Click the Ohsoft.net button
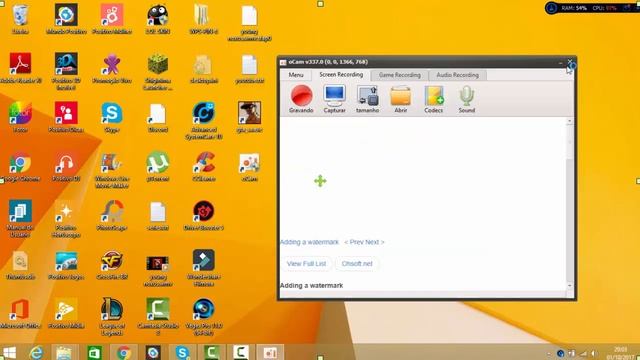Viewport: 640px width, 360px height. click(357, 264)
